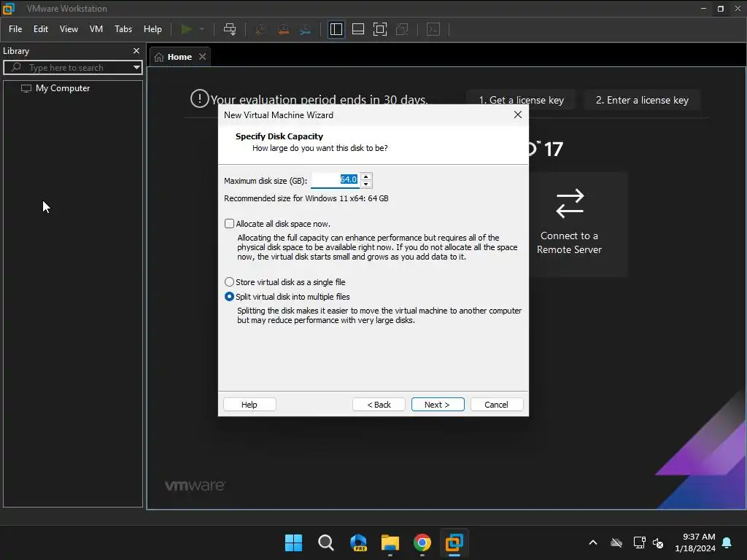Close the Library panel
This screenshot has width=747, height=560.
[136, 50]
